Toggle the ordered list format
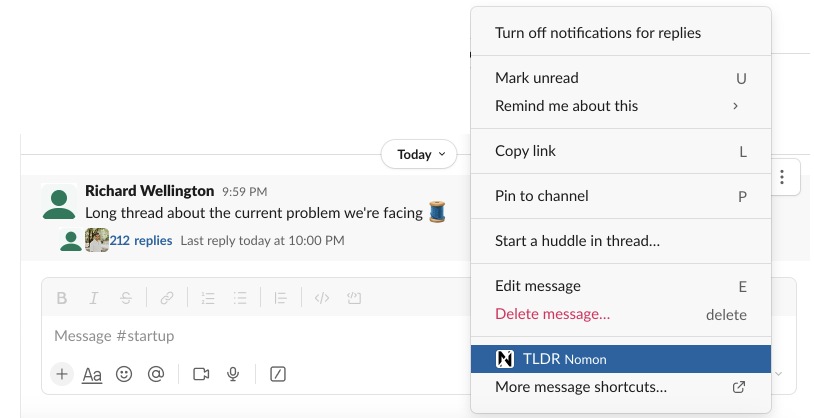This screenshot has width=814, height=418. click(x=208, y=298)
